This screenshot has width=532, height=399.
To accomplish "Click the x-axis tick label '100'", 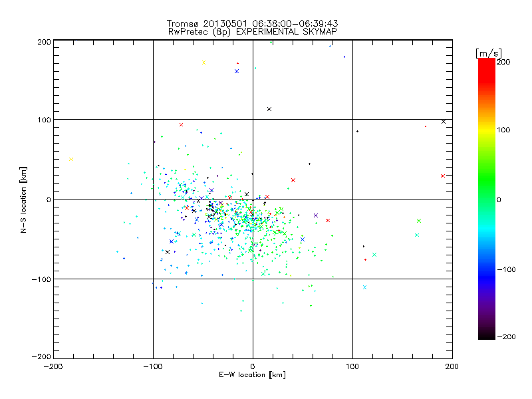I will pyautogui.click(x=352, y=366).
